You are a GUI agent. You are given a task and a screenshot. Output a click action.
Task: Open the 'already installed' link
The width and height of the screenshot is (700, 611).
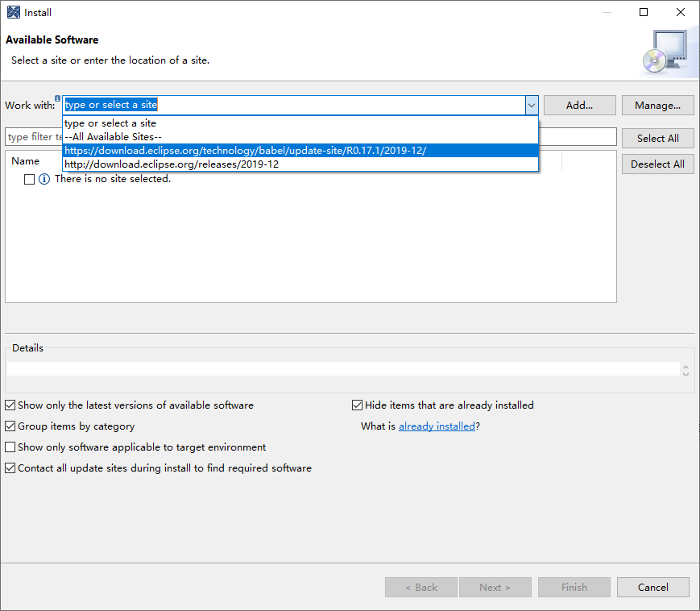pos(437,426)
